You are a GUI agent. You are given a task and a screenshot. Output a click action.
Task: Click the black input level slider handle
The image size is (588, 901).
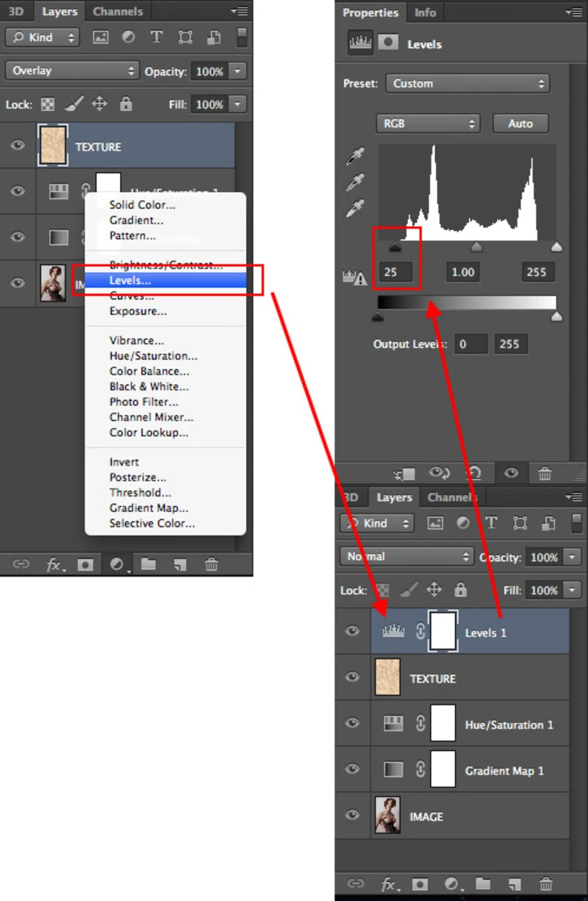(x=395, y=247)
